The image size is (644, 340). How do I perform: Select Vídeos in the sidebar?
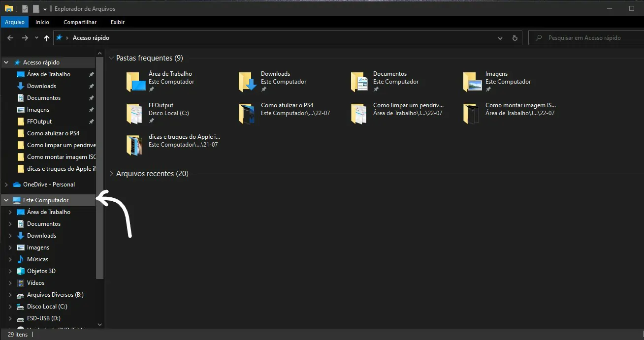click(x=36, y=283)
